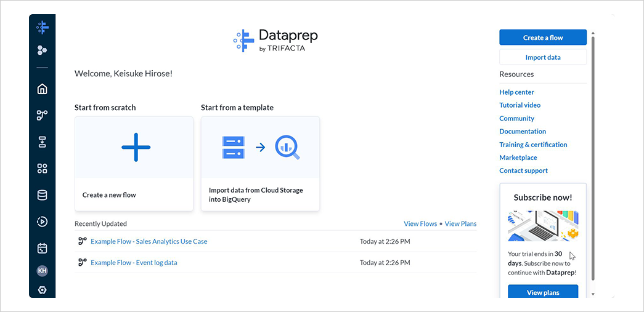Click the large plus icon to start from scratch
Image resolution: width=644 pixels, height=312 pixels.
pyautogui.click(x=136, y=147)
